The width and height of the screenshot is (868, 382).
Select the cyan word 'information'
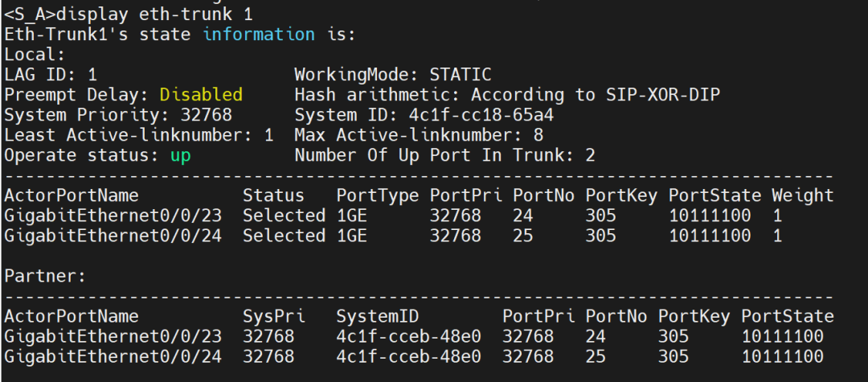259,35
